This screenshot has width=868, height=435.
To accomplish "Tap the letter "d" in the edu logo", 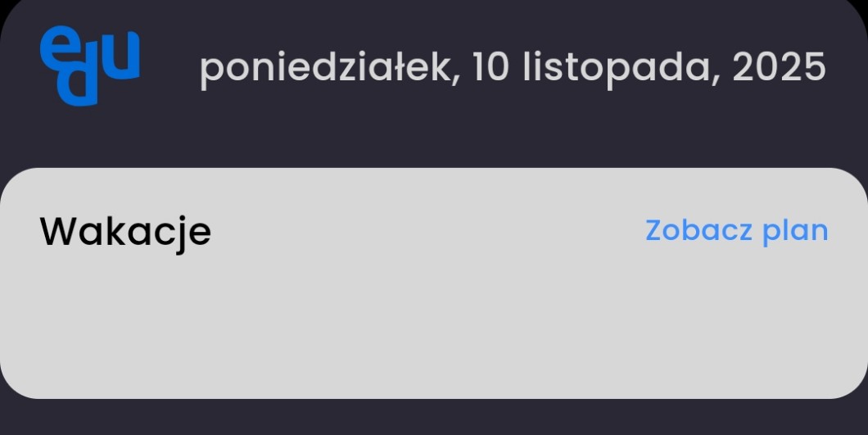I will (x=81, y=85).
